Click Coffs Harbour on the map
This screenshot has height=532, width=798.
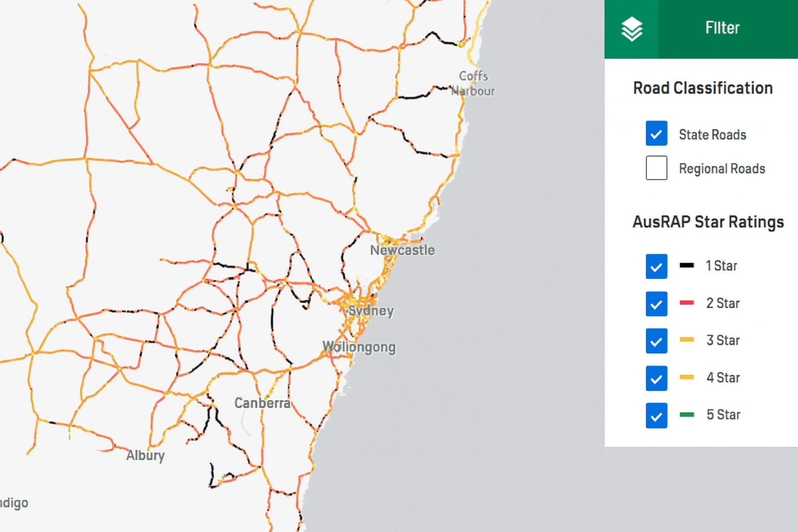(x=473, y=83)
